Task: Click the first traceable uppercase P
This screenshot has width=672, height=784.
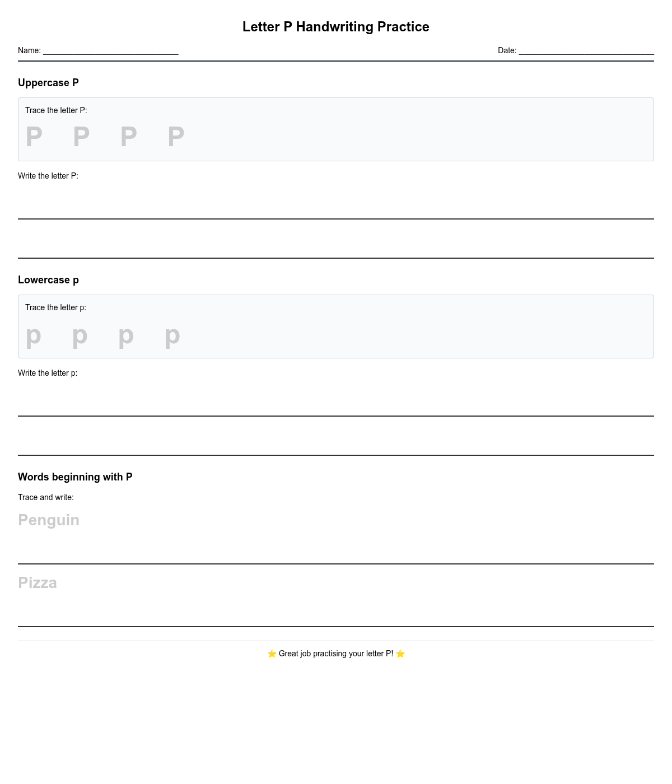Action: 34,136
